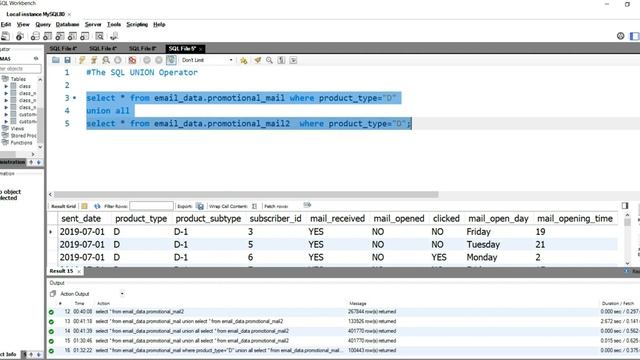The image size is (640, 360).
Task: Open a script file with the folder icon
Action: click(x=56, y=60)
